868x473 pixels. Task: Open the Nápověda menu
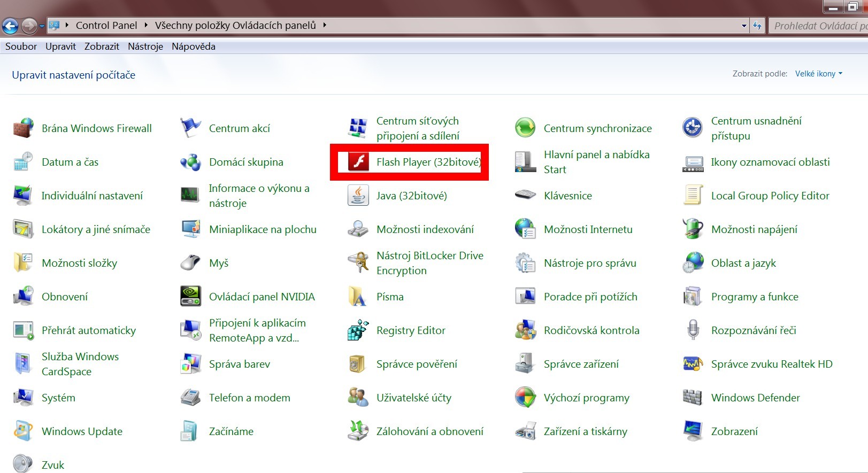tap(194, 46)
